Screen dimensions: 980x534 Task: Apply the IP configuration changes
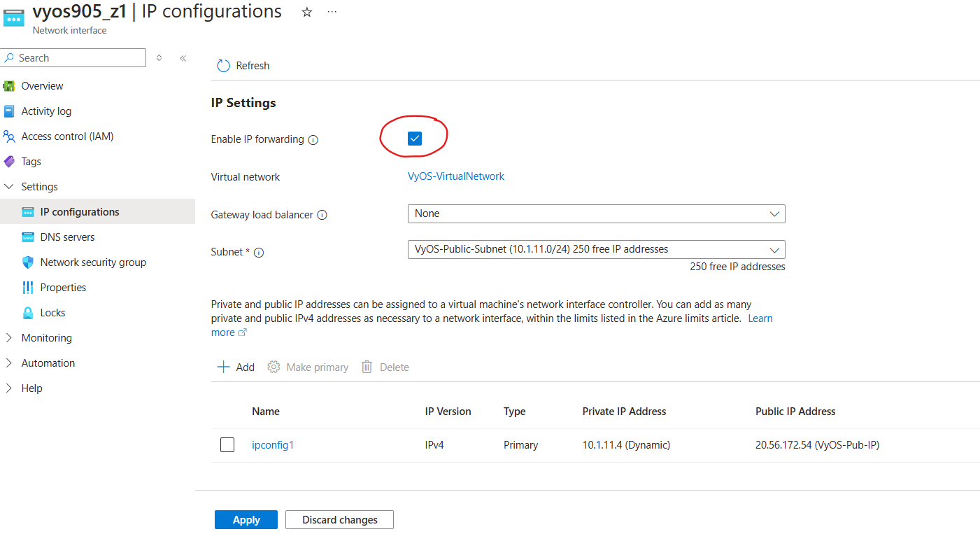click(x=246, y=519)
